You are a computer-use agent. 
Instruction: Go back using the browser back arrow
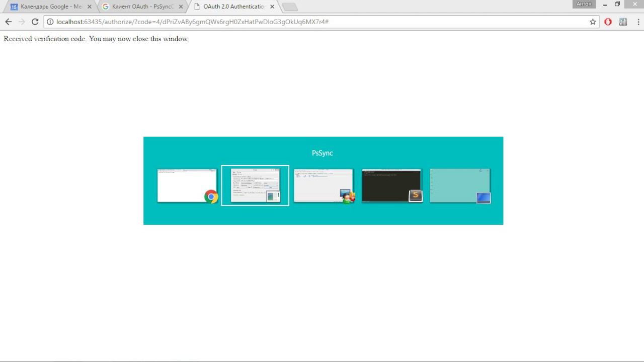[9, 22]
